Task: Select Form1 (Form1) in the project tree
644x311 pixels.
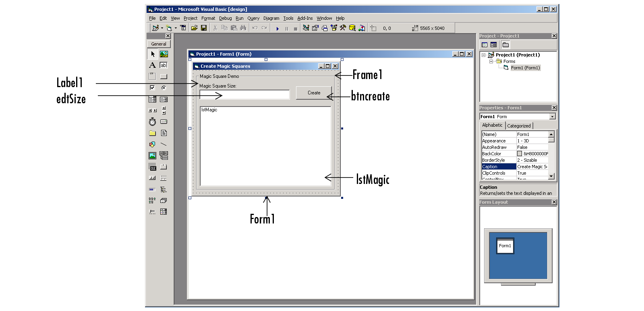Action: click(x=525, y=68)
